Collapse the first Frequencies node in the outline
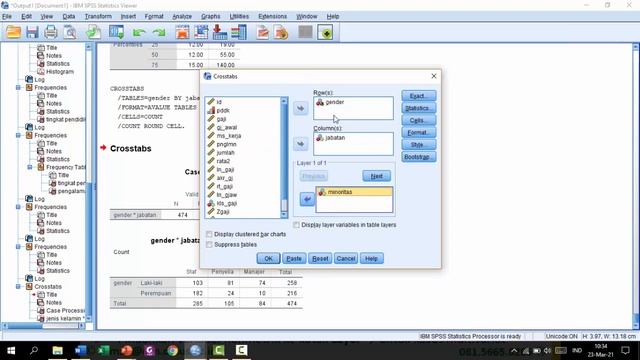The image size is (640, 360). 18,87
